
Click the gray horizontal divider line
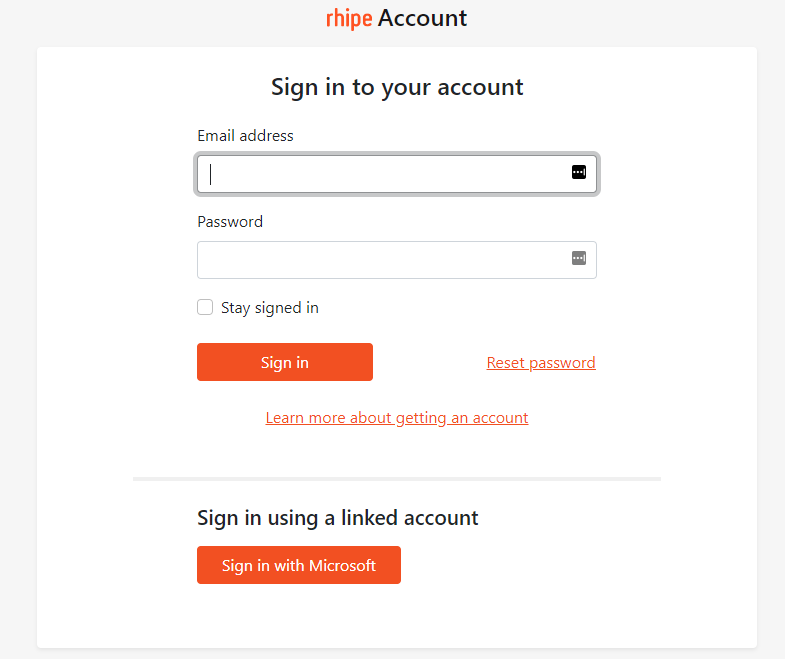397,479
